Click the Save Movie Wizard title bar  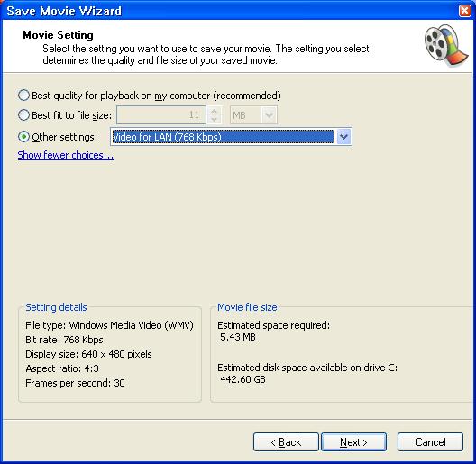[231, 11]
